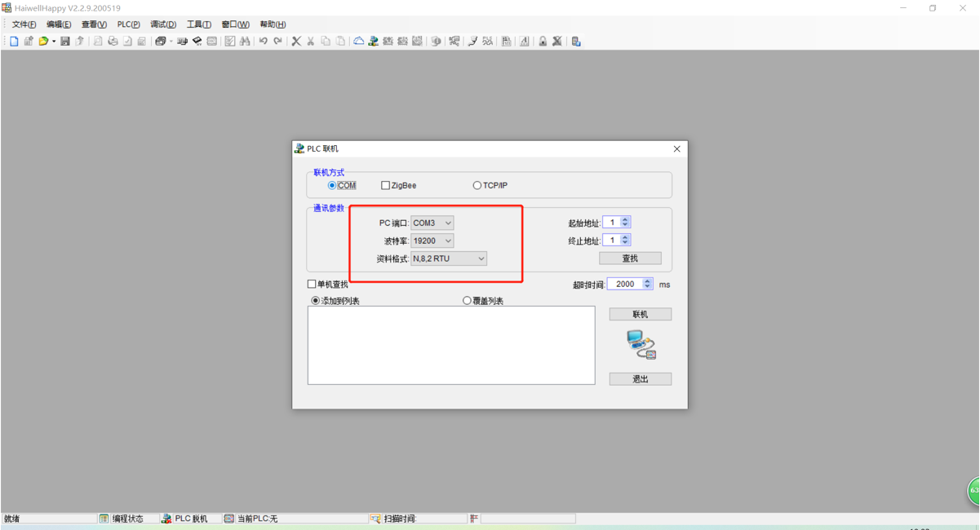The width and height of the screenshot is (980, 530).
Task: Open the PLC(P) menu
Action: [x=128, y=24]
